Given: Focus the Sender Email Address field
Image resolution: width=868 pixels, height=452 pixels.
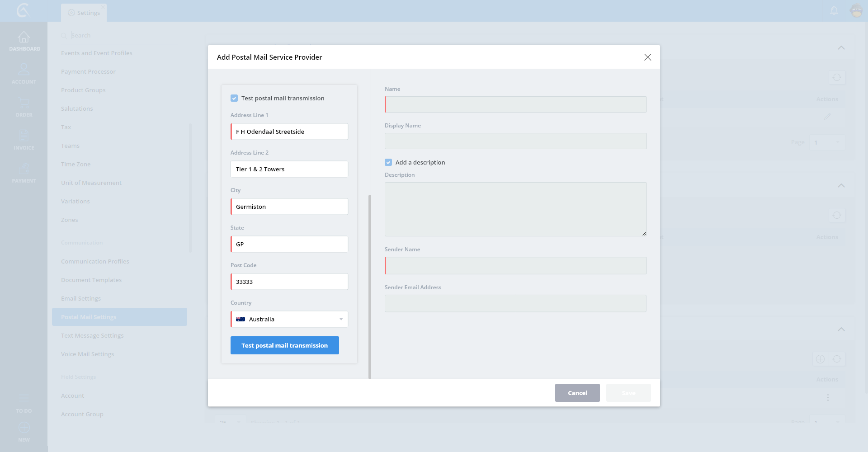Looking at the screenshot, I should [x=516, y=303].
